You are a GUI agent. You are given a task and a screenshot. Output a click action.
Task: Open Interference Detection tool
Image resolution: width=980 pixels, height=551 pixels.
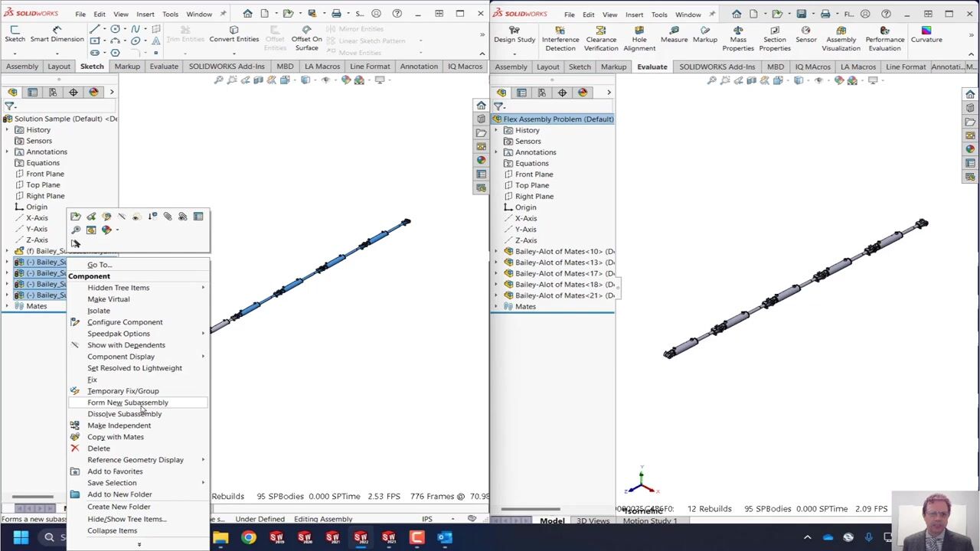pos(560,39)
